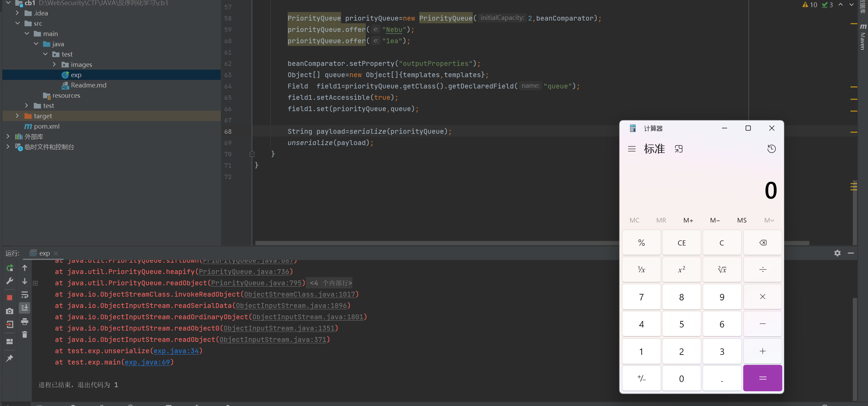Image resolution: width=868 pixels, height=406 pixels.
Task: Toggle calculator keep-on-top mode
Action: click(679, 149)
